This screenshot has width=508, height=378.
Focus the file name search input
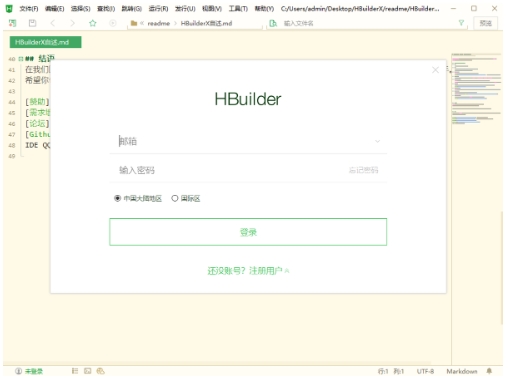coord(367,23)
